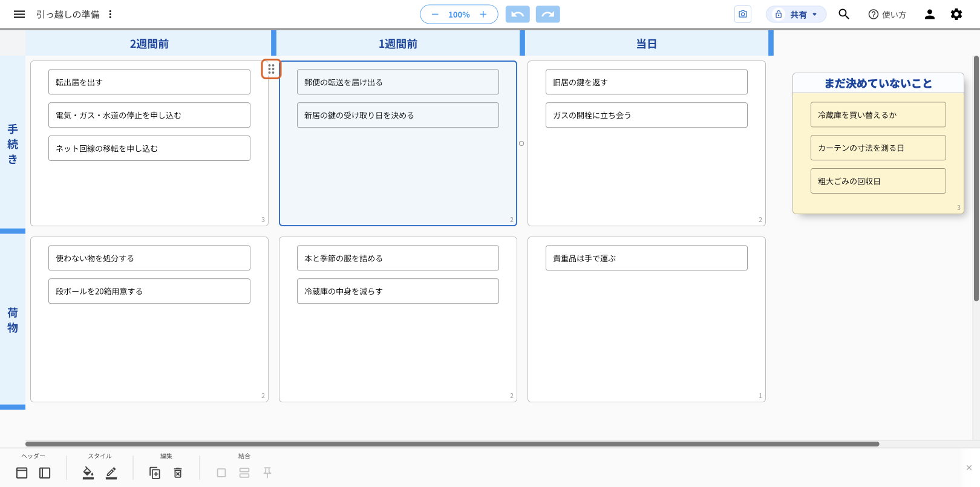The width and height of the screenshot is (980, 487).
Task: Click the split rows icon under 結合
Action: pos(244,473)
